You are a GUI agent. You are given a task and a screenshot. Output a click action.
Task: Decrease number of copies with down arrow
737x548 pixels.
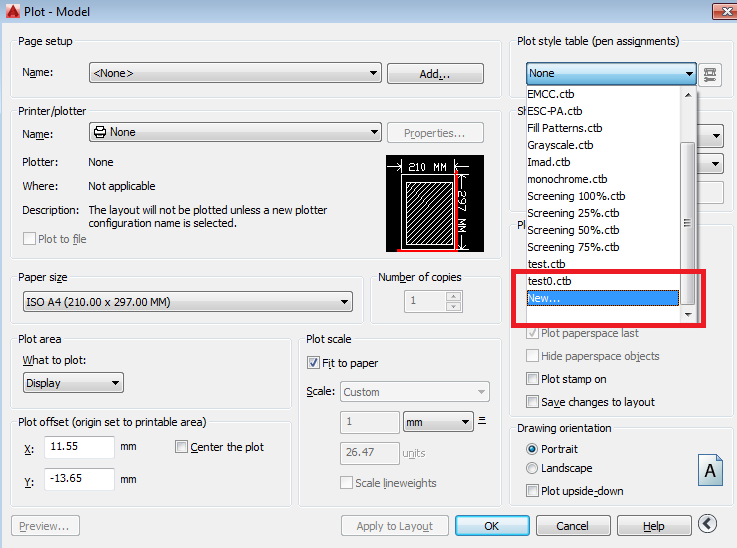[x=454, y=306]
